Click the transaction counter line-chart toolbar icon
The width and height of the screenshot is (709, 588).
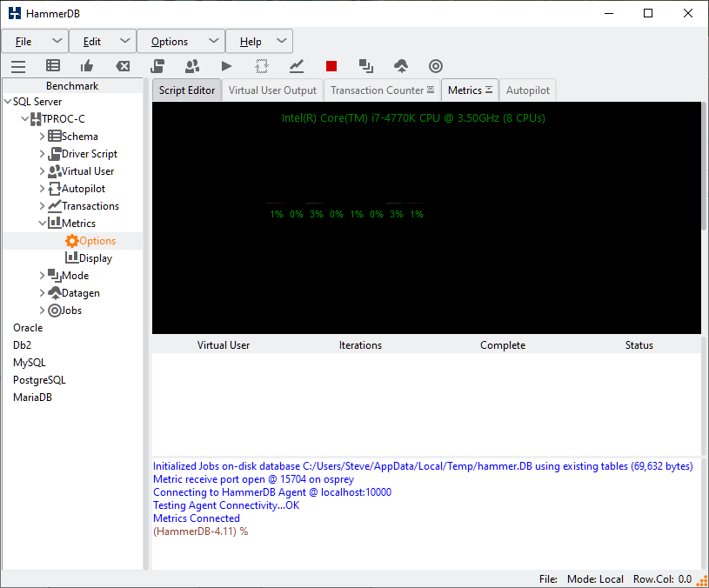[x=297, y=66]
